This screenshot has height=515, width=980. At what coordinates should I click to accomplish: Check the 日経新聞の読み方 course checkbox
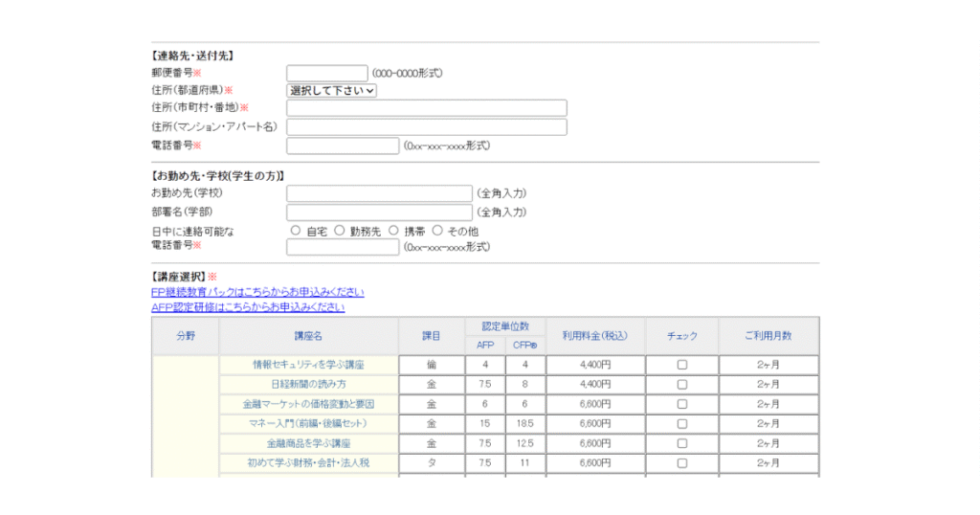click(x=682, y=384)
